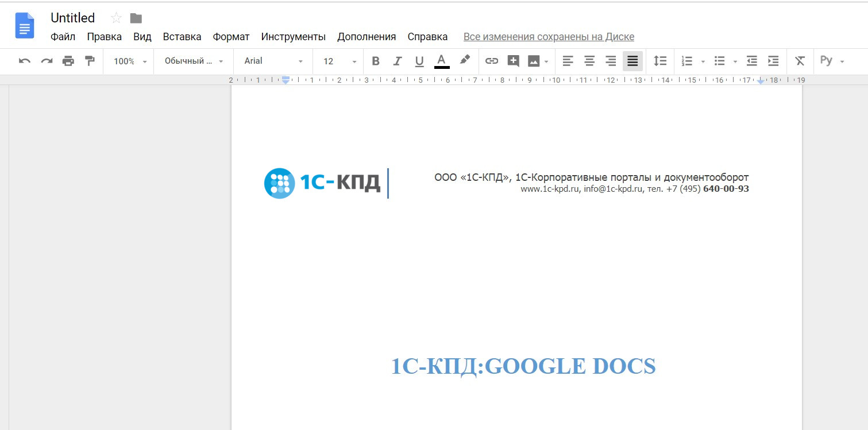Click the ООО «1С-КПД» company line
The height and width of the screenshot is (430, 868).
pos(592,177)
